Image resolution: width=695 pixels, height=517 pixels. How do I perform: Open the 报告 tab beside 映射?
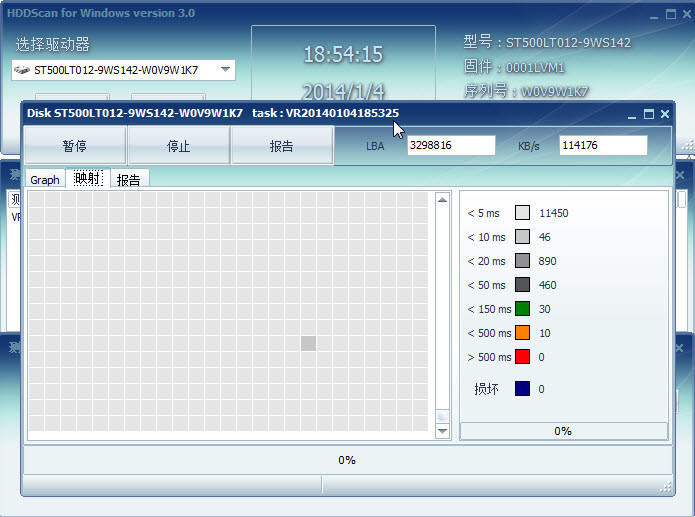(x=129, y=180)
